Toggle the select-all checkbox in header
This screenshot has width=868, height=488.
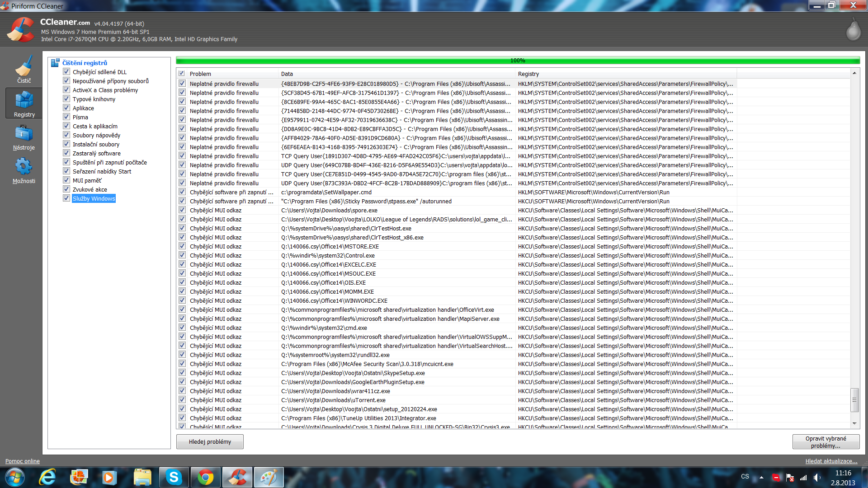tap(182, 73)
